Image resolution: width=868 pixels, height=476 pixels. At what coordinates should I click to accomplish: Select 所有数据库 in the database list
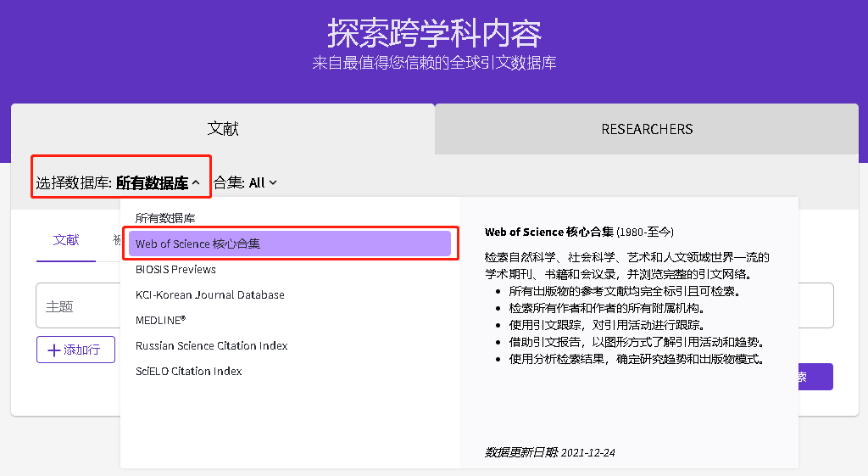click(x=165, y=218)
